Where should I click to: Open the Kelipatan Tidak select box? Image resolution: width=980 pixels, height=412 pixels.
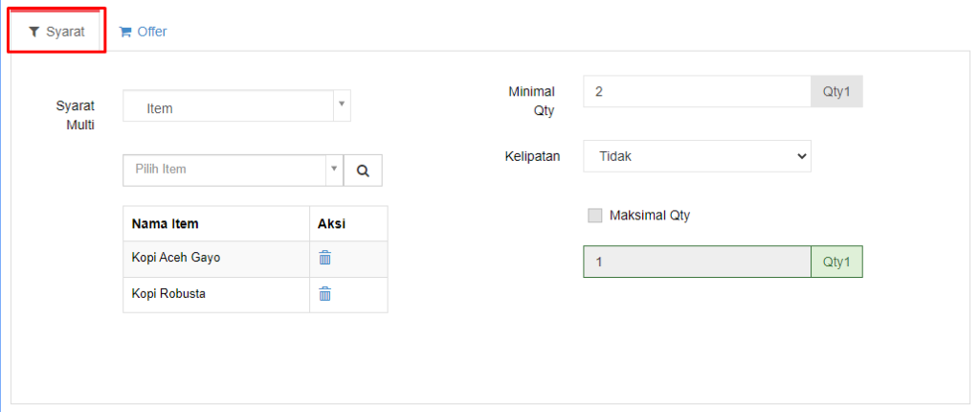tap(697, 156)
